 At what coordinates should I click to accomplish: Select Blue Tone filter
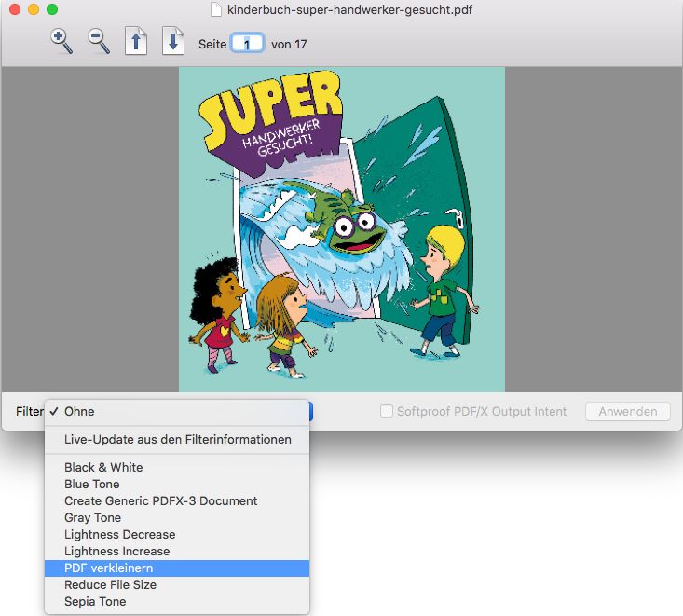tap(177, 484)
